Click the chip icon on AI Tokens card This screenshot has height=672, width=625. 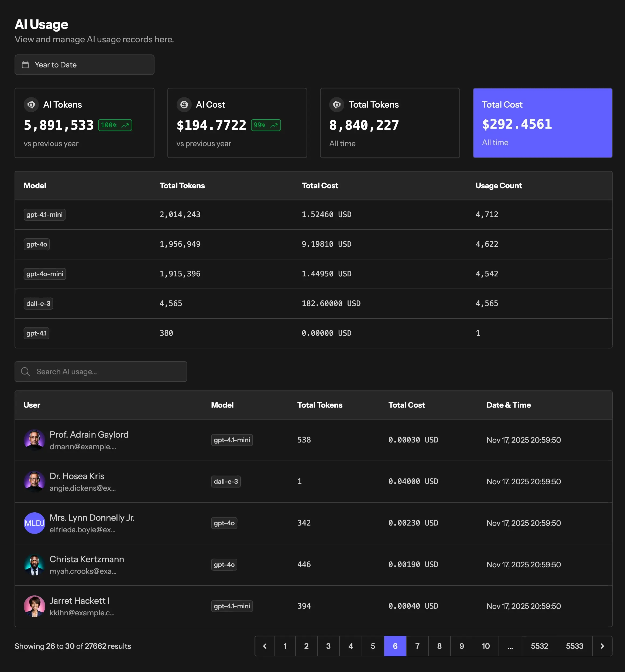pyautogui.click(x=31, y=104)
